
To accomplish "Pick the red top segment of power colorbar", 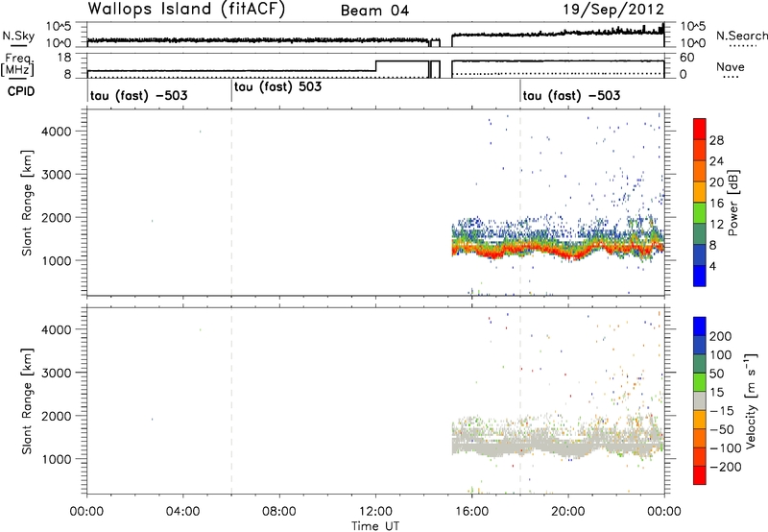I will point(700,130).
